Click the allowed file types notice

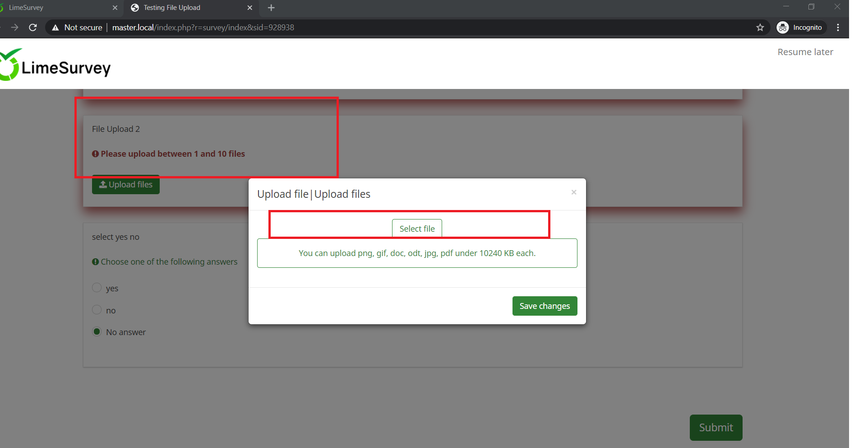click(417, 253)
